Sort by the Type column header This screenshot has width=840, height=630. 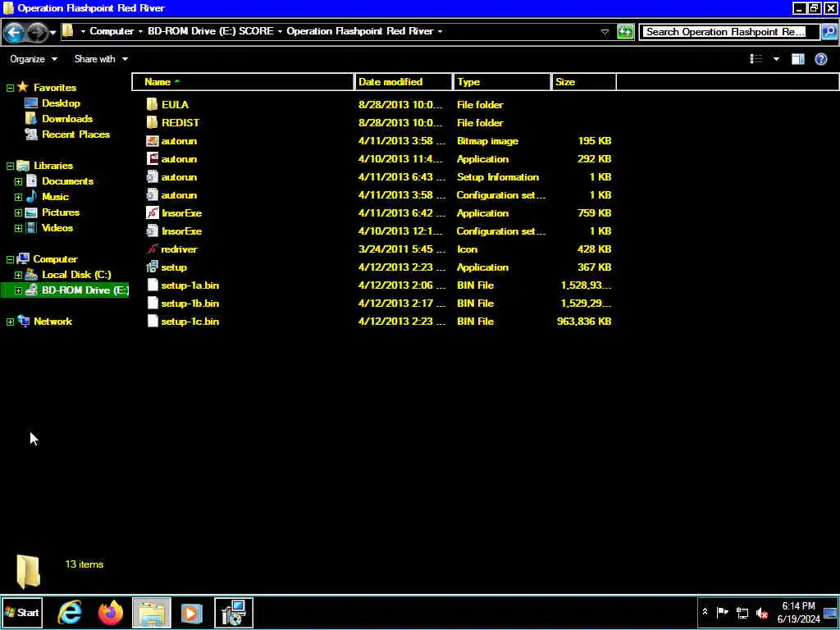[501, 82]
